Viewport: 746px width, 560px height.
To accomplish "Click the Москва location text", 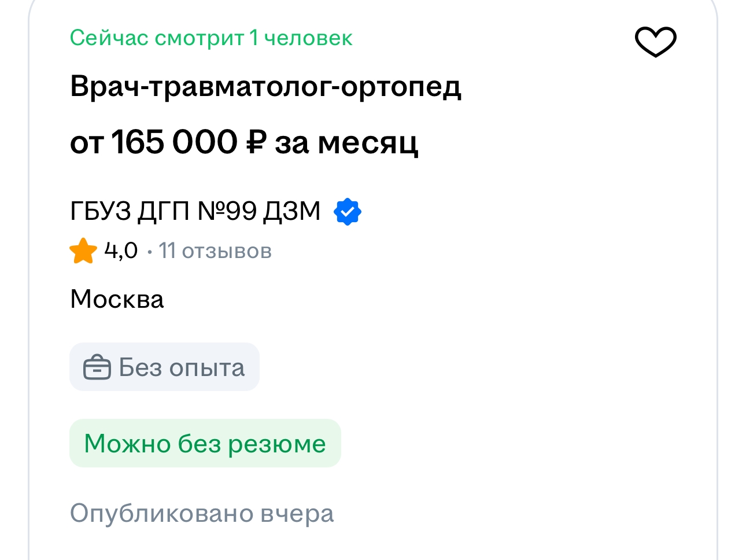I will click(117, 299).
